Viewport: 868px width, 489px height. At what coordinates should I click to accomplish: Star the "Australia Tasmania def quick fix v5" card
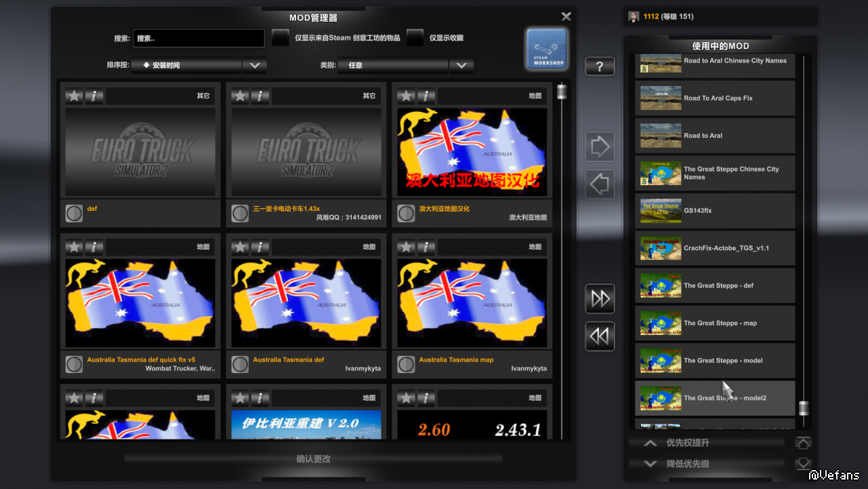click(75, 248)
